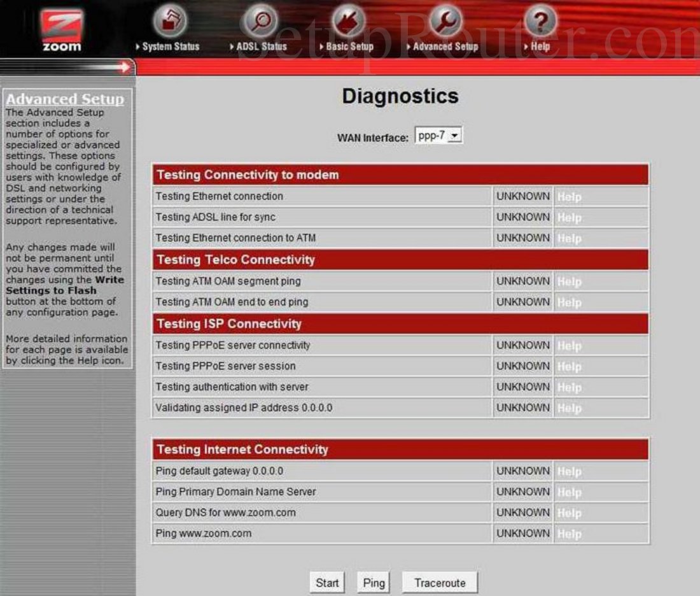Open Help for ATM OAM segment ping
700x596 pixels.
coord(568,281)
